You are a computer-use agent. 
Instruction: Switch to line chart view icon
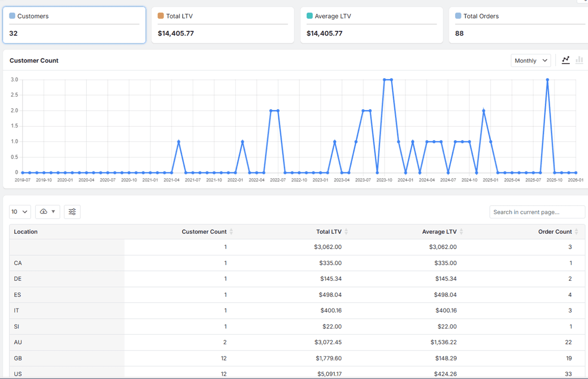click(566, 60)
